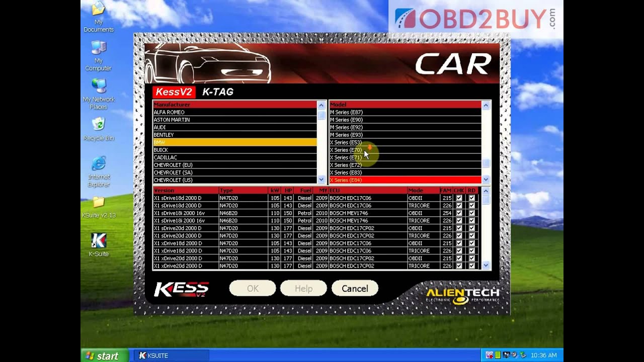Select X Series (E53) model
Viewport: 644px width, 362px height.
point(405,142)
